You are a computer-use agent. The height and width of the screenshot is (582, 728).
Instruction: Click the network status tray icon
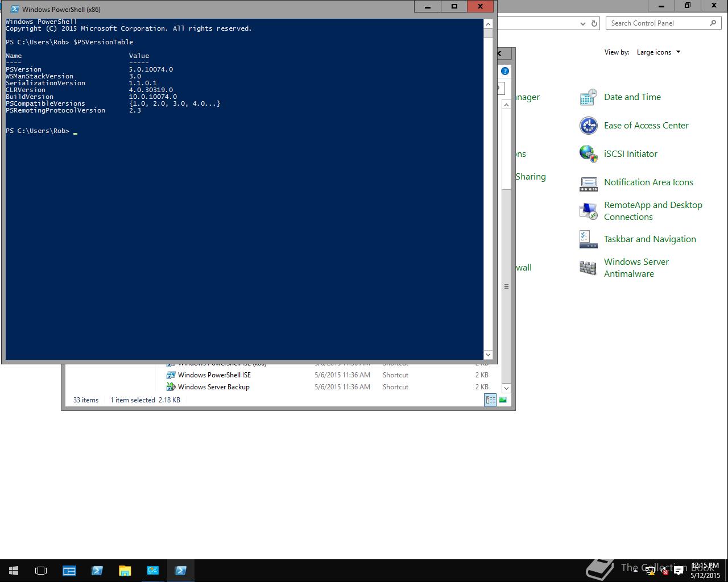(650, 571)
